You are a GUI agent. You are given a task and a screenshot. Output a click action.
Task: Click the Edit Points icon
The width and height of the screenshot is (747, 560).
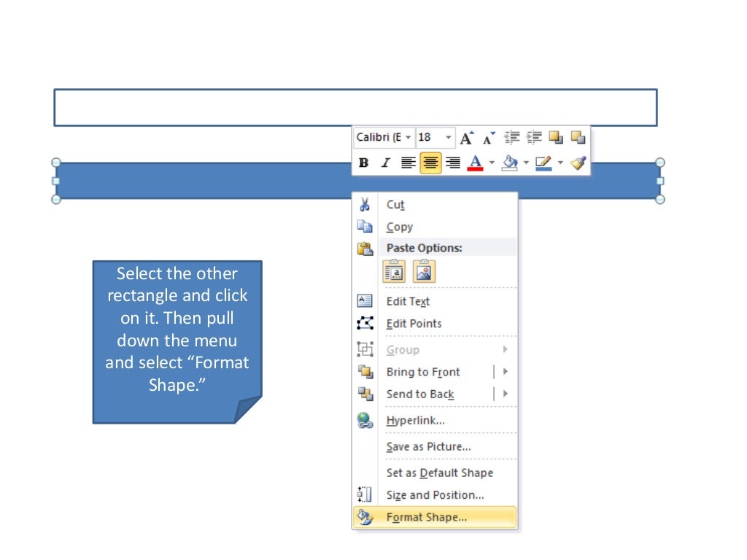tap(365, 323)
